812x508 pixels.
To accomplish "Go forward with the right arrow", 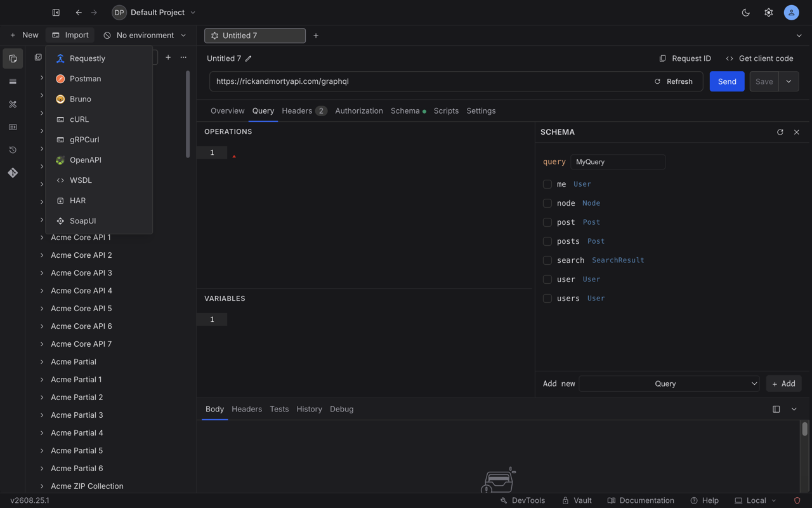I will (94, 13).
